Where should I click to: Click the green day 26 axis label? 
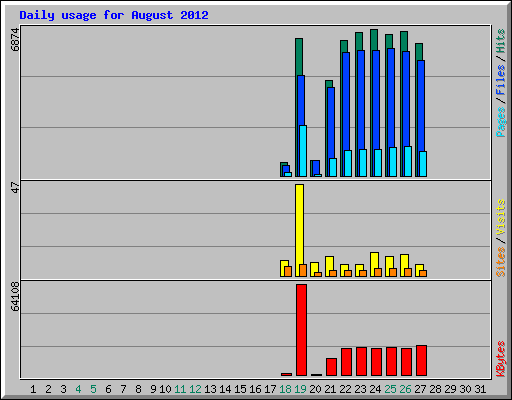(x=405, y=389)
